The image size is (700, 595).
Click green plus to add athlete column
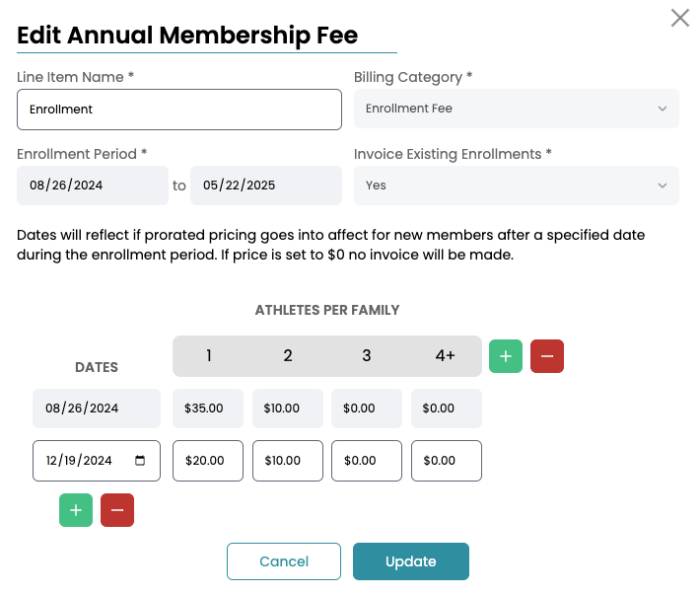coord(506,356)
